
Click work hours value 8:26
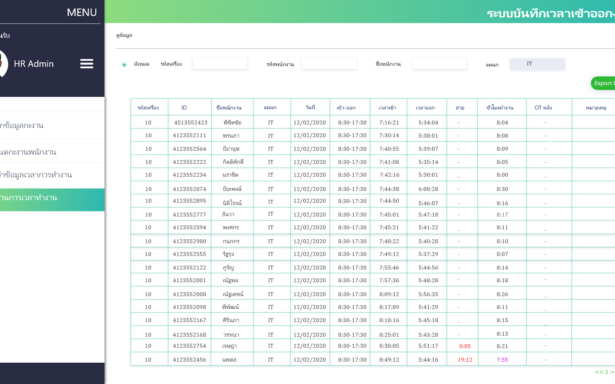point(502,294)
